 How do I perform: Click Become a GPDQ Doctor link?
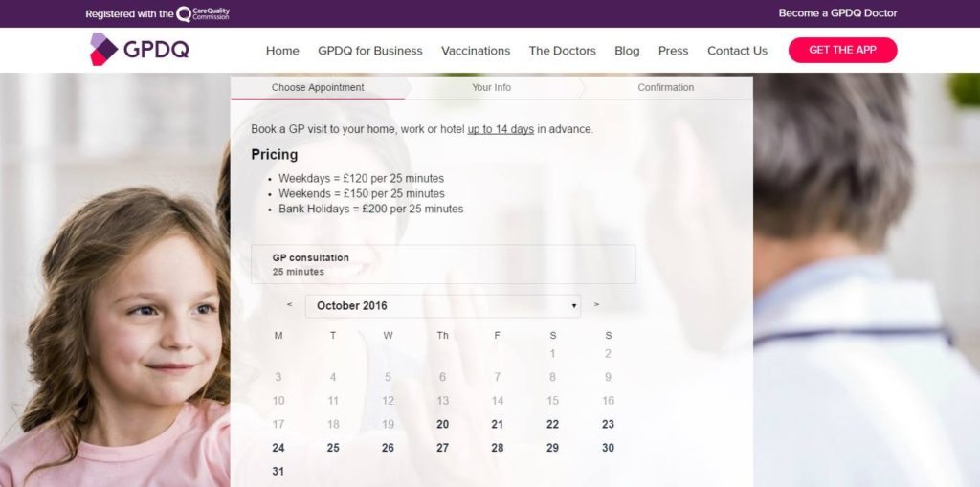pyautogui.click(x=837, y=13)
